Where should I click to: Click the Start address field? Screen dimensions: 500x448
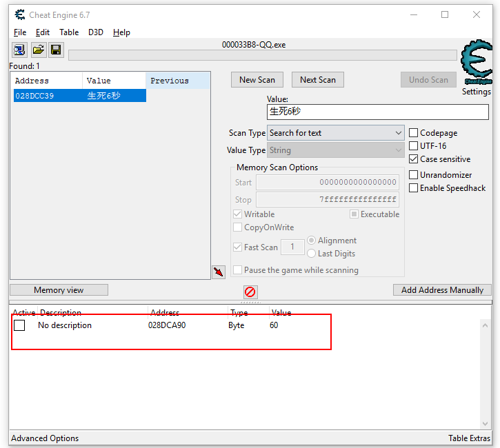(328, 183)
